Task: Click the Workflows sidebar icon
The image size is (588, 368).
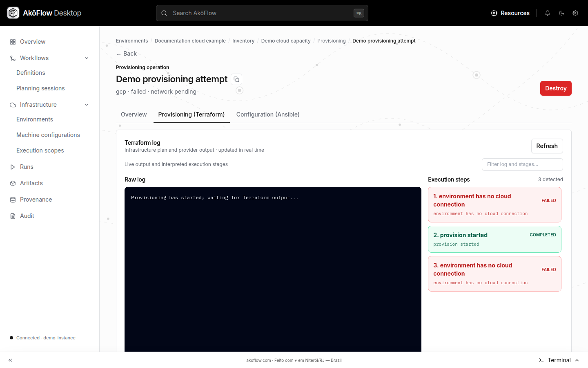Action: click(x=13, y=58)
